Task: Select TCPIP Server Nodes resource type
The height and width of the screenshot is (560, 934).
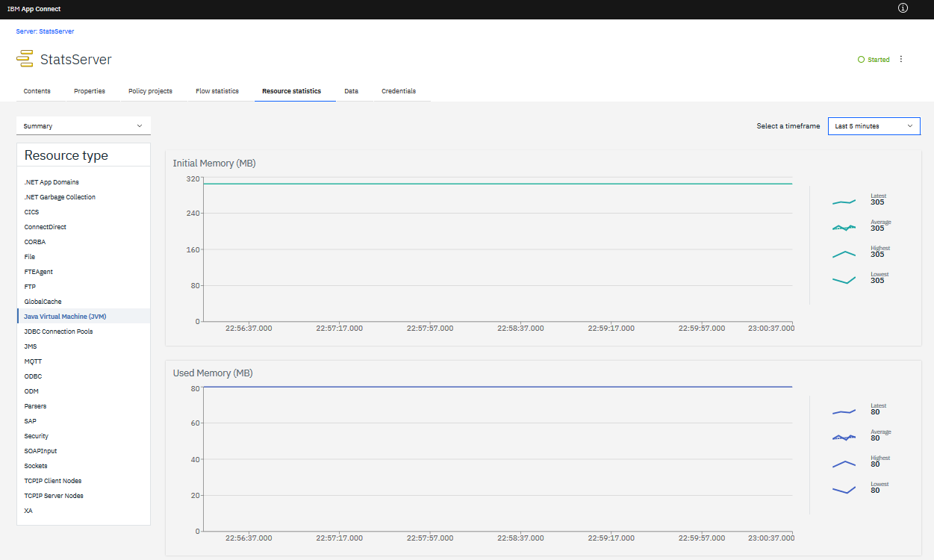Action: pyautogui.click(x=84, y=496)
